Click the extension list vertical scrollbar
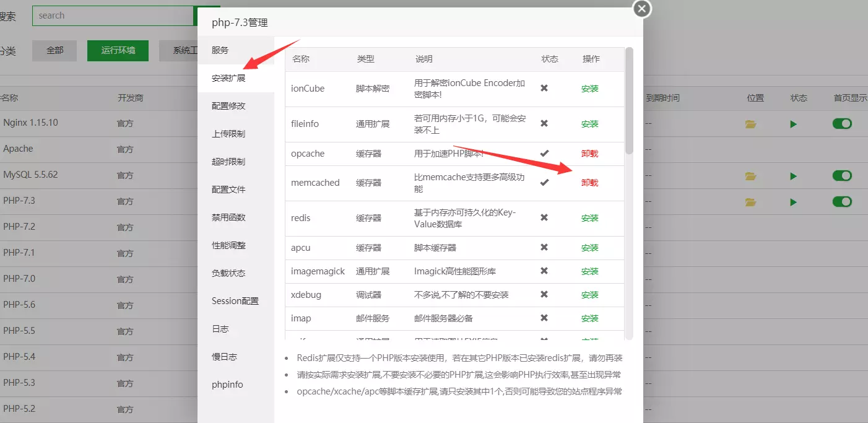The height and width of the screenshot is (423, 868). [629, 100]
